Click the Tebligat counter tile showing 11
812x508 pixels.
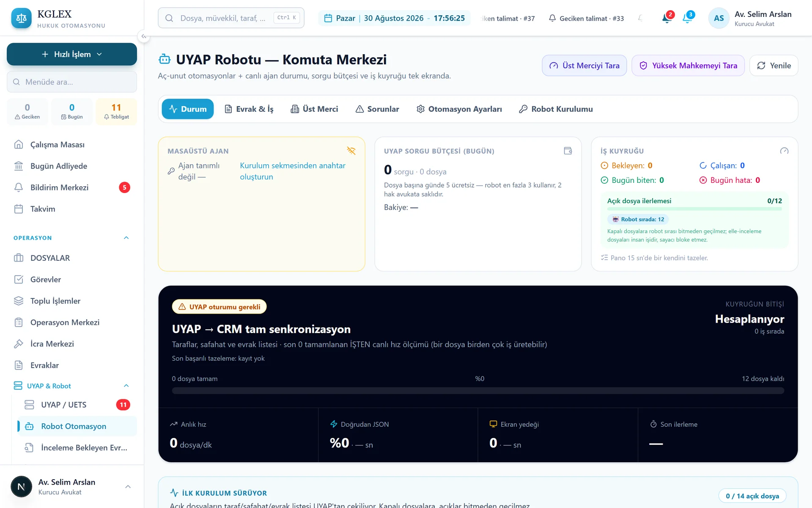(x=116, y=112)
